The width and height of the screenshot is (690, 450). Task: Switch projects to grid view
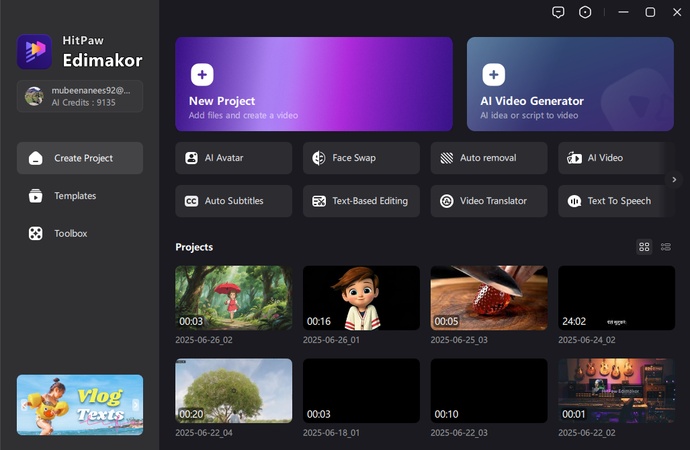pos(644,247)
